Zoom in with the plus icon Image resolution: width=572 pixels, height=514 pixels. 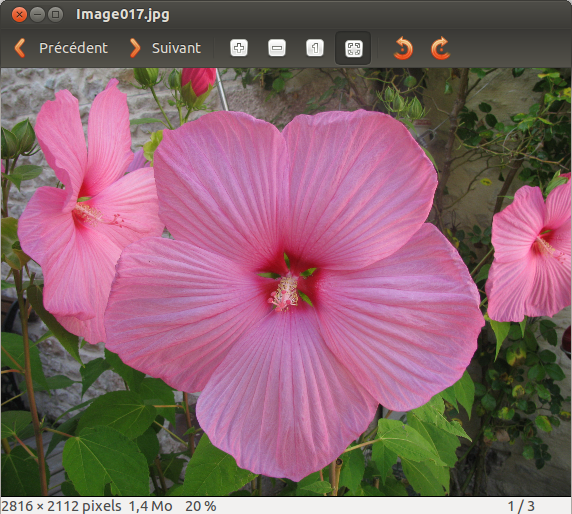click(x=239, y=48)
